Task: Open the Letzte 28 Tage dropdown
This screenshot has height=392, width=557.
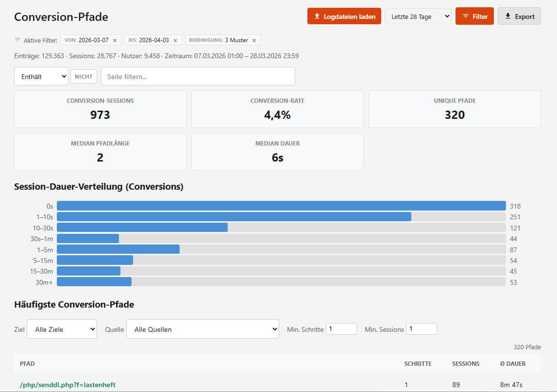Action: [418, 16]
